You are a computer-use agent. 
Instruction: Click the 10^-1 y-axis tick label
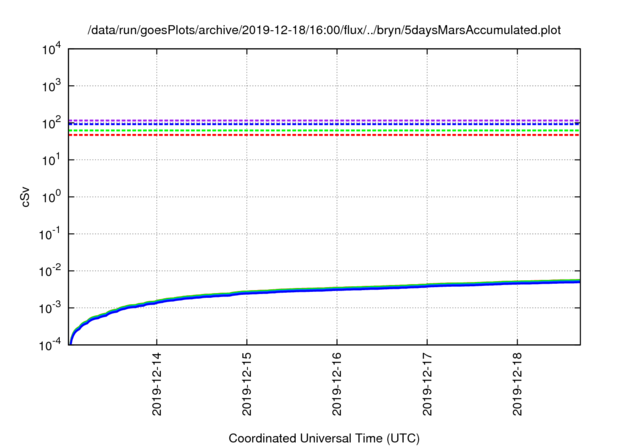[x=50, y=234]
